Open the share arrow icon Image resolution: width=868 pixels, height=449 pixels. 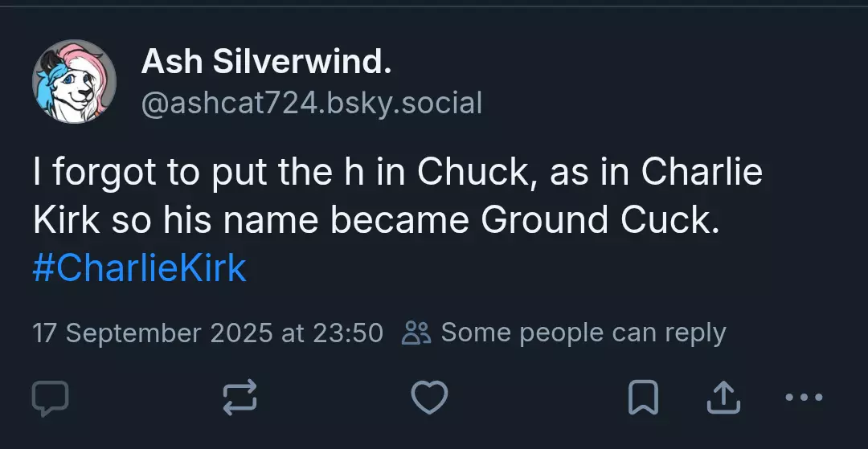(x=723, y=397)
